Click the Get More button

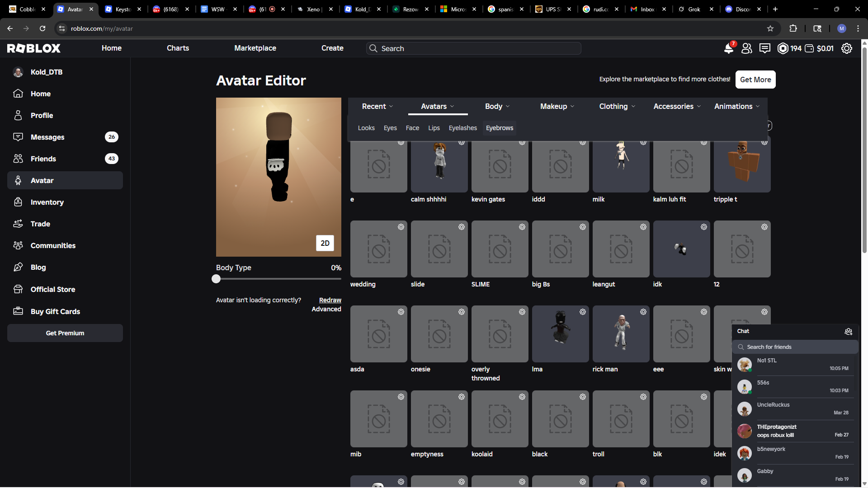(755, 80)
